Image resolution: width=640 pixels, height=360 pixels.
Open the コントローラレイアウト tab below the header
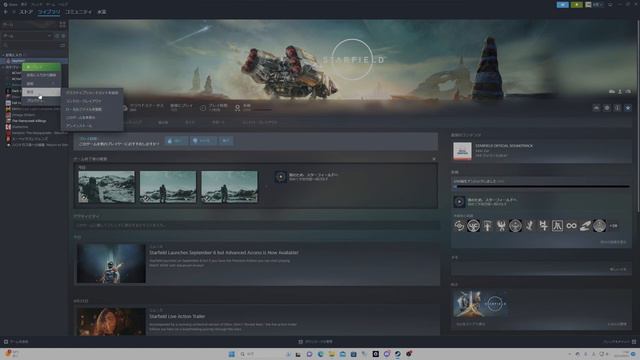click(x=260, y=122)
